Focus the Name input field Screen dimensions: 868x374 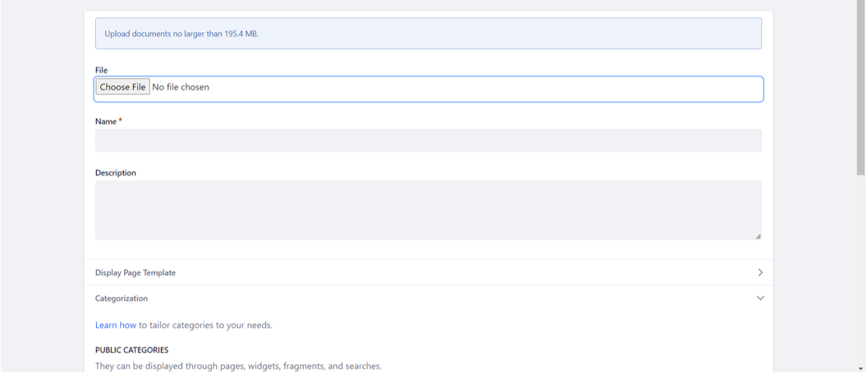point(429,140)
